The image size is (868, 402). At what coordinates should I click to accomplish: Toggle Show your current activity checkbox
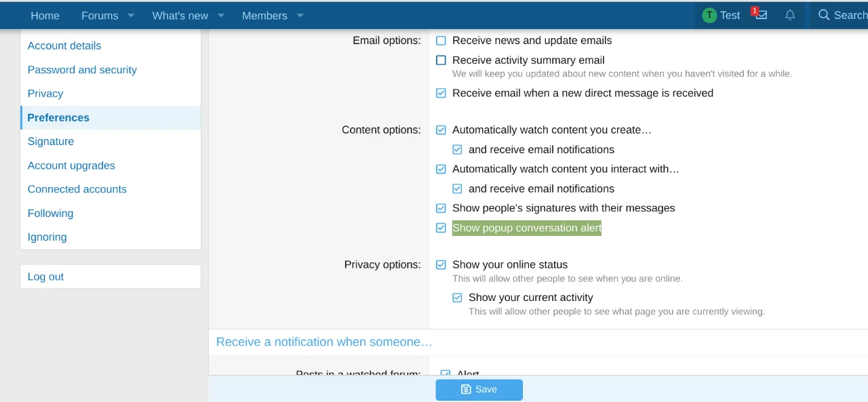pyautogui.click(x=457, y=298)
